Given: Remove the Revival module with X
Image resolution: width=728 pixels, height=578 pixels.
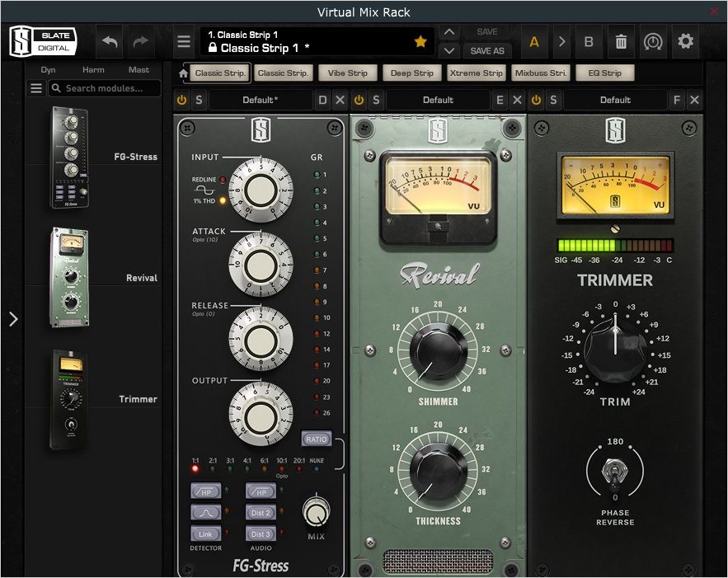Looking at the screenshot, I should 517,100.
